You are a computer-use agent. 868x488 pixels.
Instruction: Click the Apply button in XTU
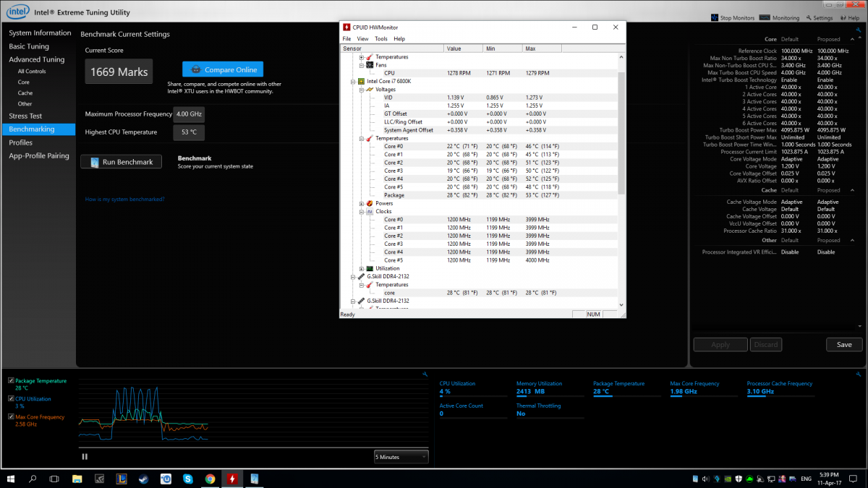point(720,345)
